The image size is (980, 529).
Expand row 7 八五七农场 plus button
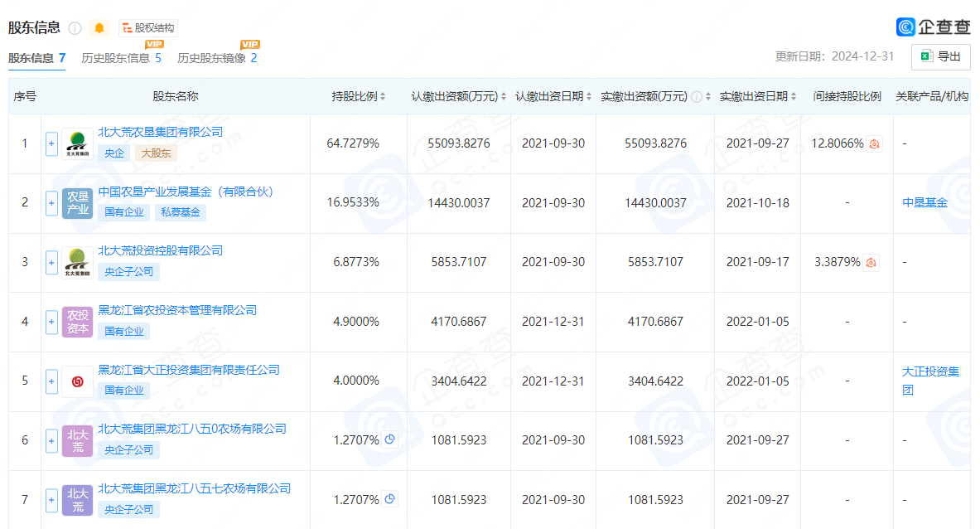[x=51, y=500]
